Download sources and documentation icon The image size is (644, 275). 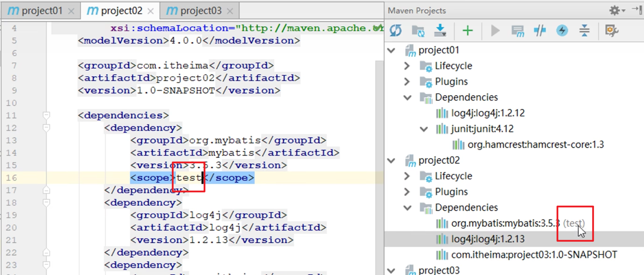coord(440,31)
